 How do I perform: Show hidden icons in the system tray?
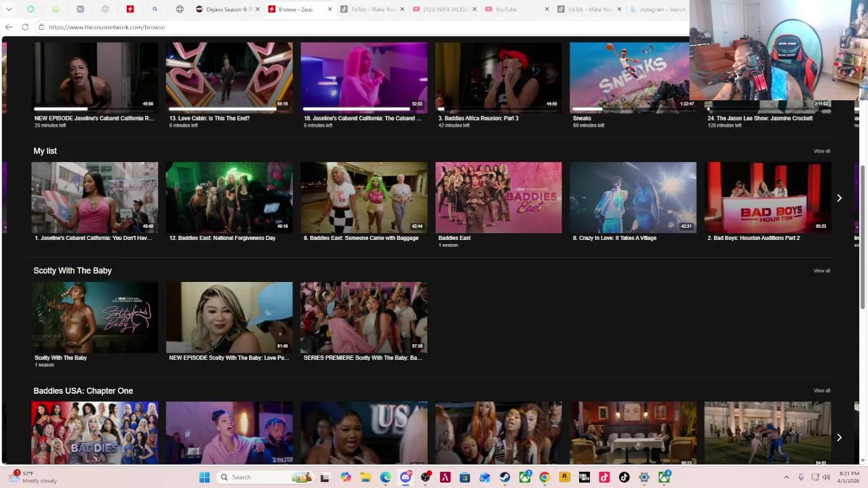click(787, 477)
